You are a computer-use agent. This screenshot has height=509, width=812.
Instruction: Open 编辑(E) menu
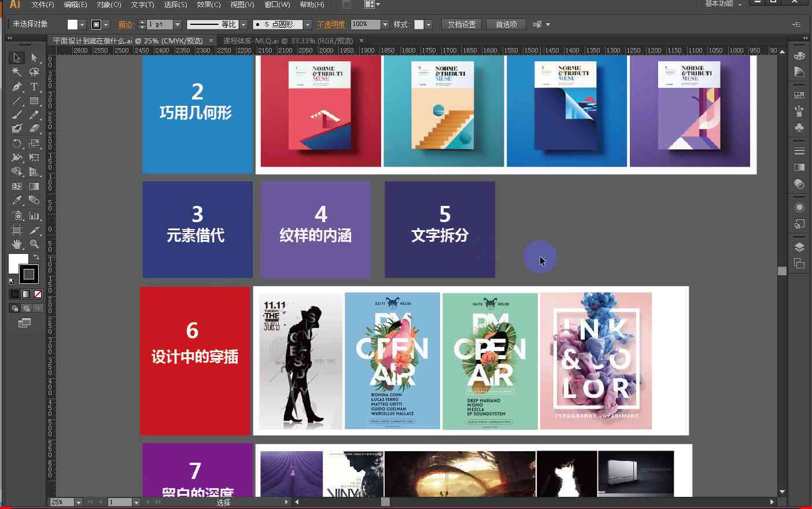click(x=75, y=5)
